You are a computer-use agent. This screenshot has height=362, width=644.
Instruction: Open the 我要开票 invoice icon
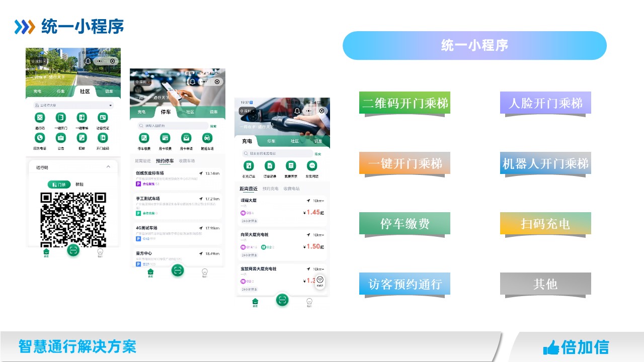291,166
